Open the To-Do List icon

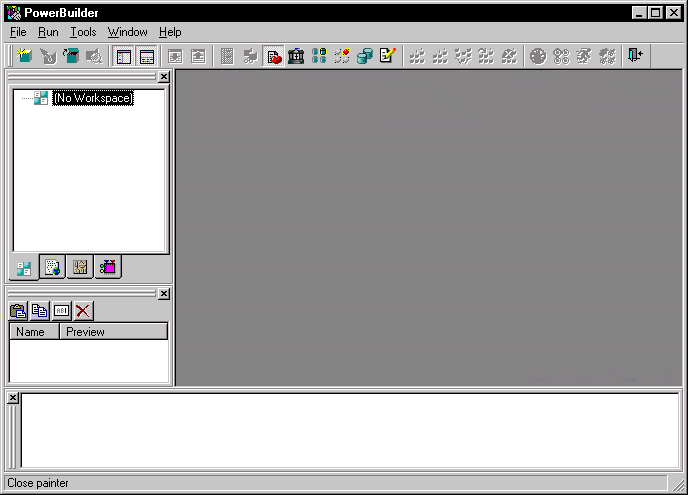[227, 56]
